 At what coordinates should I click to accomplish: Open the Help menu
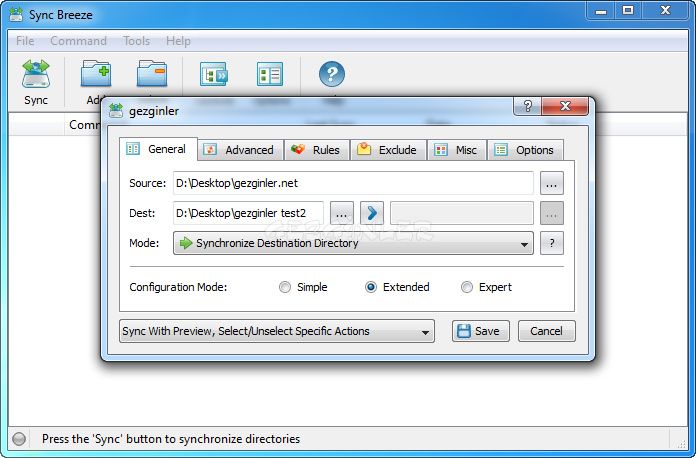pyautogui.click(x=178, y=41)
